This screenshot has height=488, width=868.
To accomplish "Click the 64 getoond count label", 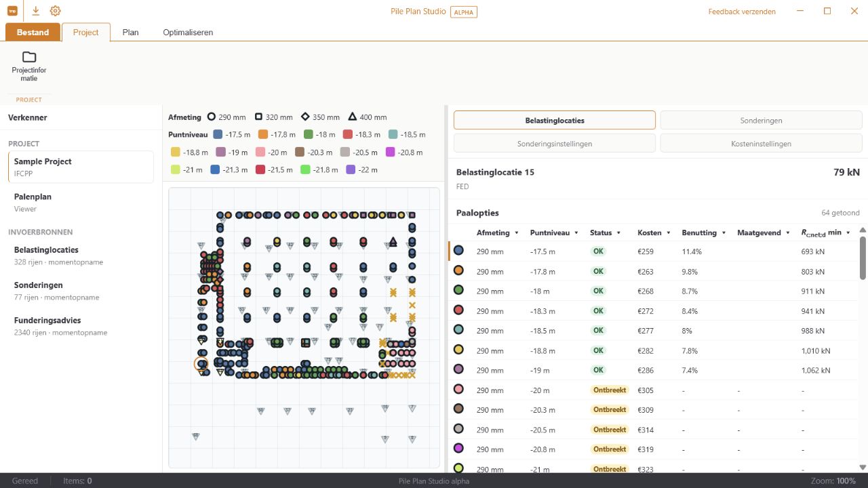I will tap(840, 213).
